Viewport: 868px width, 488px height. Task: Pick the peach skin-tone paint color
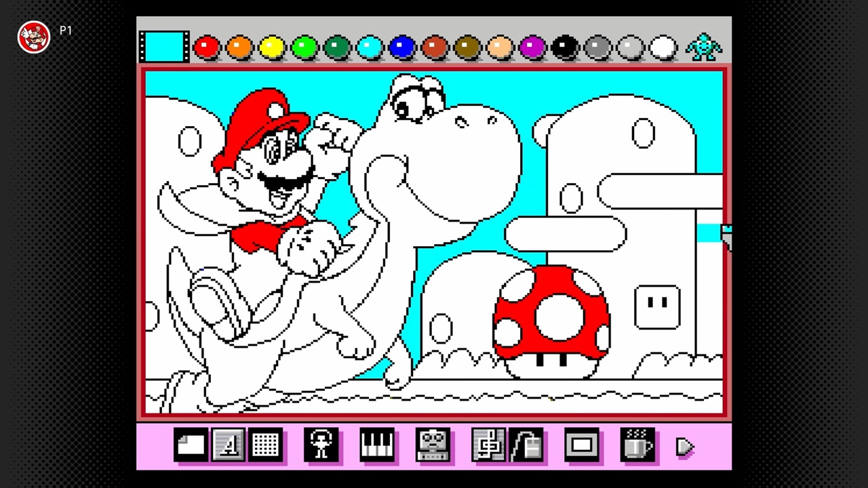[x=500, y=47]
